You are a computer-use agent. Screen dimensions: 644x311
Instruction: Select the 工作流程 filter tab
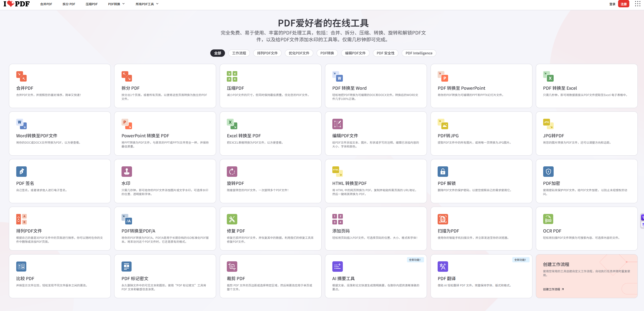tap(239, 53)
